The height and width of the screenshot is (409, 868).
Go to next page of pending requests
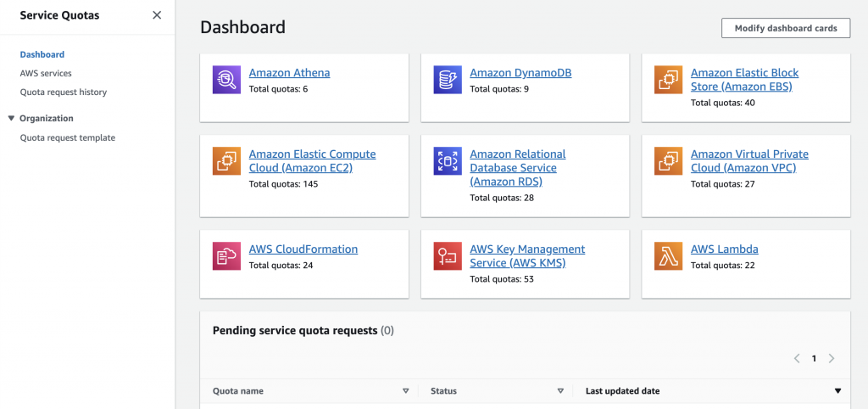(832, 358)
